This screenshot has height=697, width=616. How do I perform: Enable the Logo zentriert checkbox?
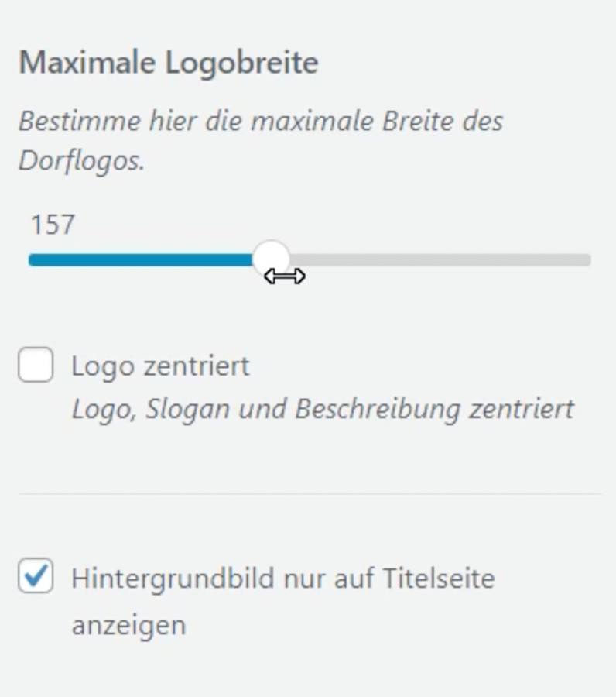[x=36, y=366]
